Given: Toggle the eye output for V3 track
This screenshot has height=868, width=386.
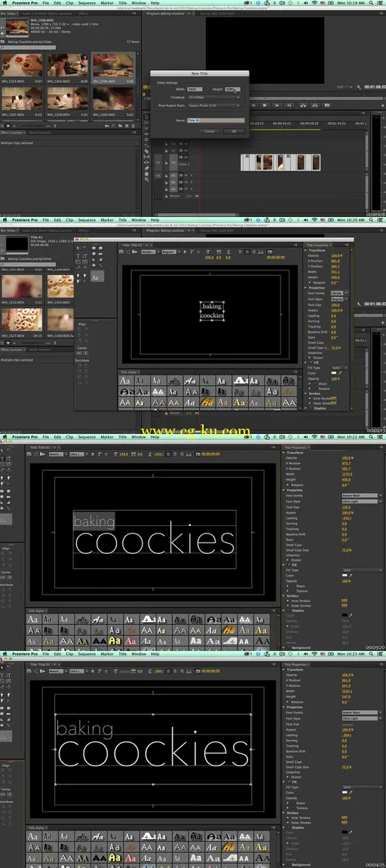Looking at the screenshot, I should pos(185,144).
